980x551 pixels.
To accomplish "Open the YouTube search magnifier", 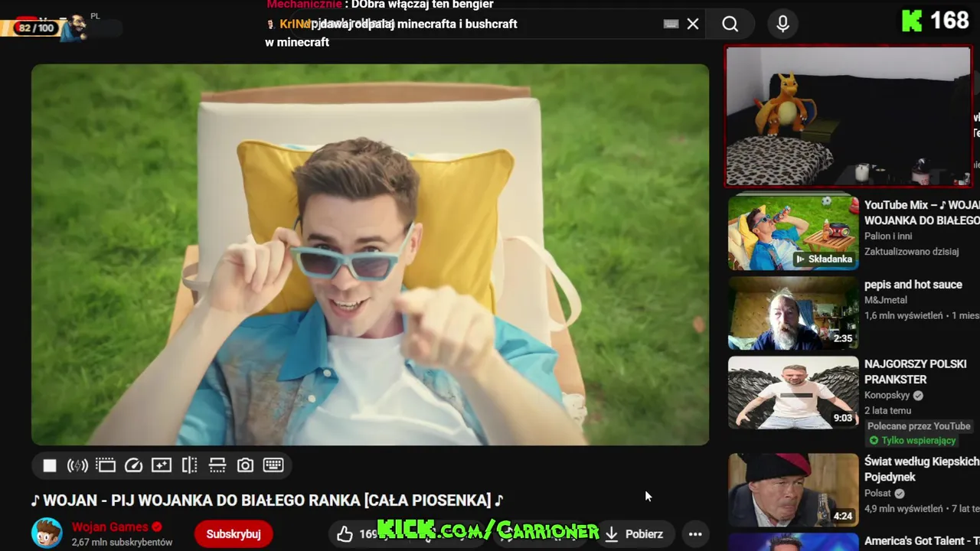I will (x=730, y=24).
